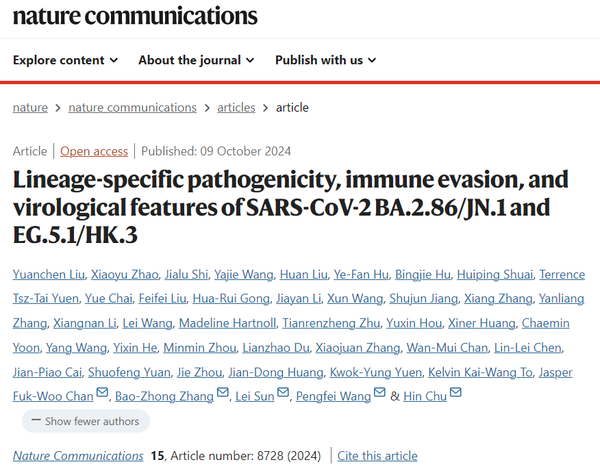Click the email icon next to Fuk-Woo Chan
Viewport: 600px width, 473px height.
click(x=102, y=392)
